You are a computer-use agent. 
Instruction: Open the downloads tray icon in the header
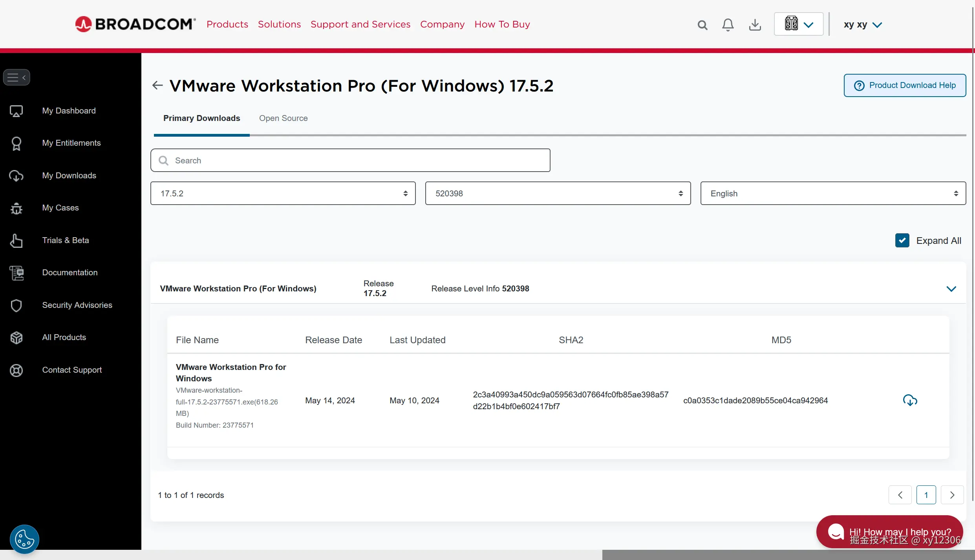[x=755, y=25]
